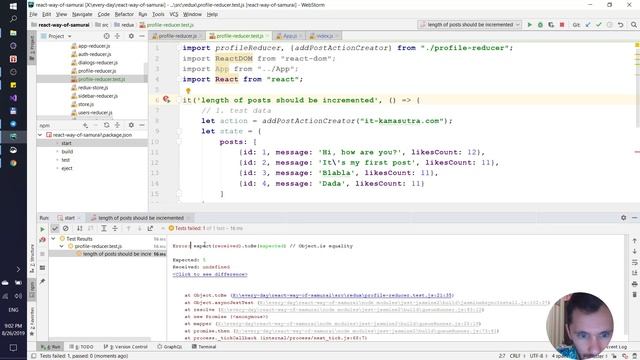Open the run configuration dropdown 'length of posts should be incremented'
This screenshot has height=360, width=640.
coord(469,25)
